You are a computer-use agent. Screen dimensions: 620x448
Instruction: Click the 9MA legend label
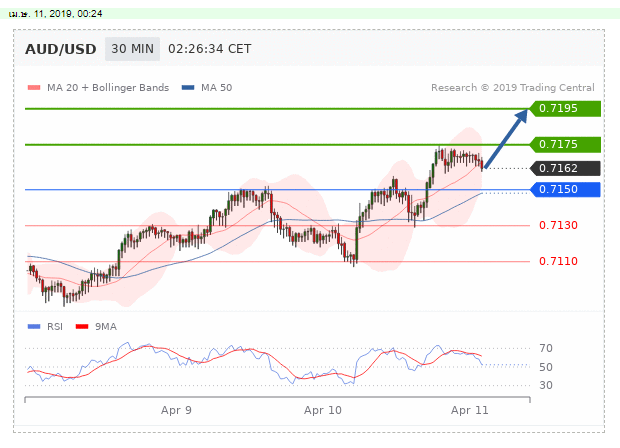point(106,327)
